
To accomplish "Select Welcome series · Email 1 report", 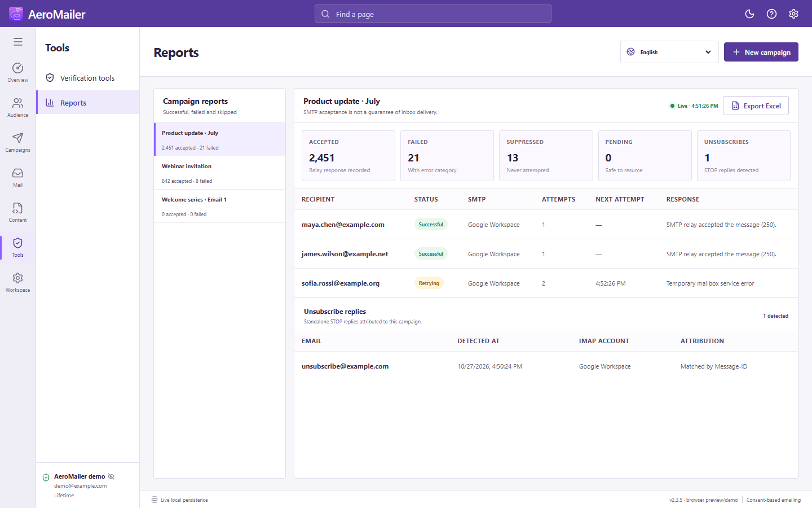I will [x=220, y=206].
